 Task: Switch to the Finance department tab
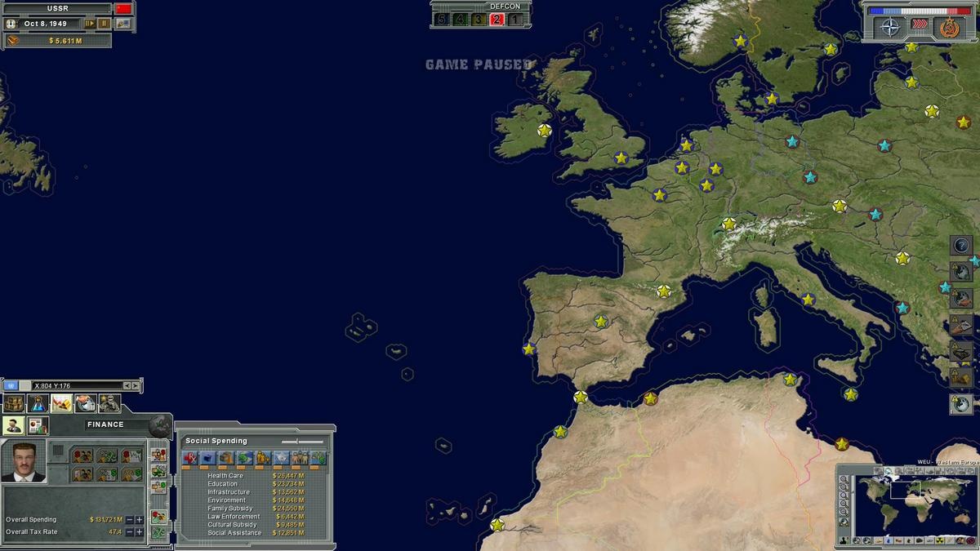tap(61, 403)
